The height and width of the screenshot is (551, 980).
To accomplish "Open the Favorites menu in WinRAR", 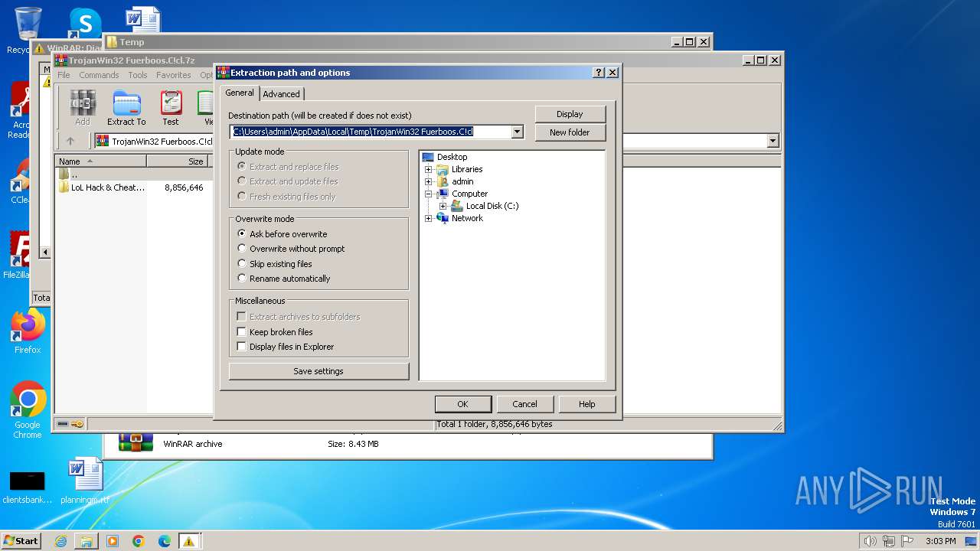I will [174, 75].
